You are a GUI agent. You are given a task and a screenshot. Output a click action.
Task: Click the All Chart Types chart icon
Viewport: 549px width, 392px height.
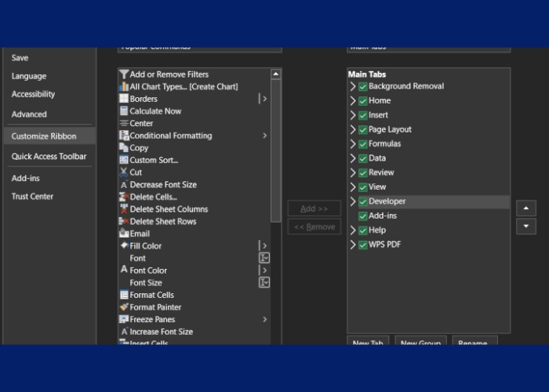(124, 86)
